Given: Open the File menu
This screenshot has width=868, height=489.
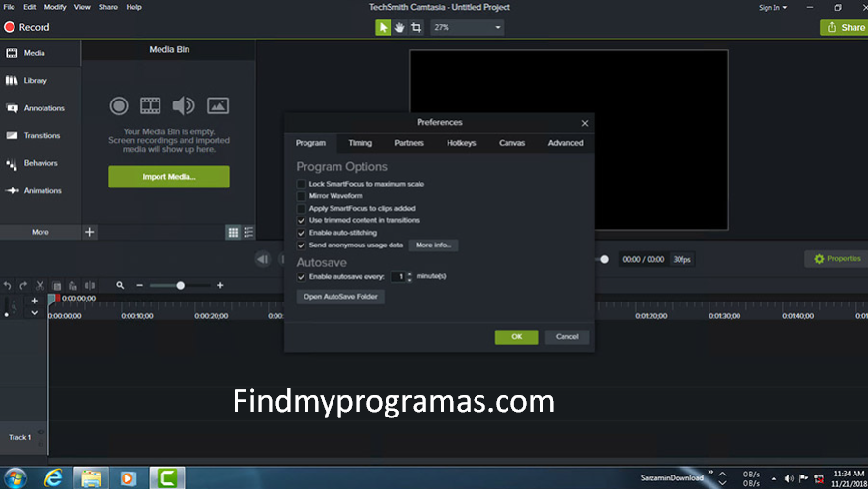Looking at the screenshot, I should (x=10, y=7).
